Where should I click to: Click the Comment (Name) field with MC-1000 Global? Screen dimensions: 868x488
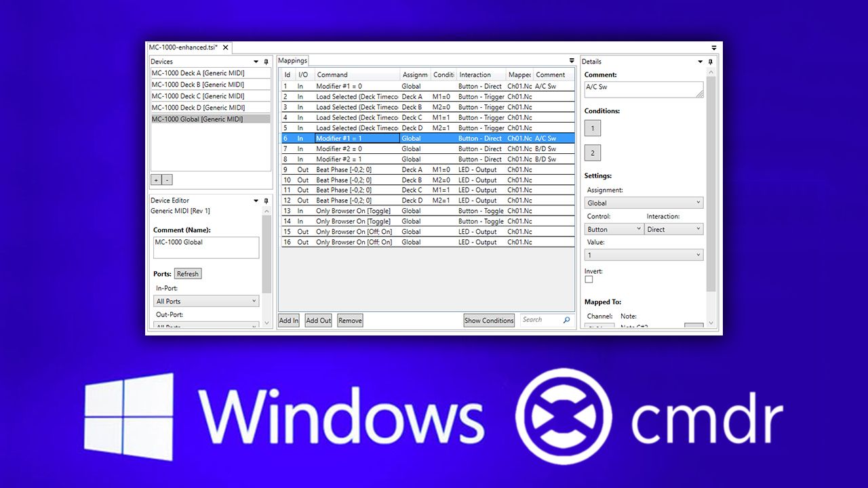(x=206, y=247)
